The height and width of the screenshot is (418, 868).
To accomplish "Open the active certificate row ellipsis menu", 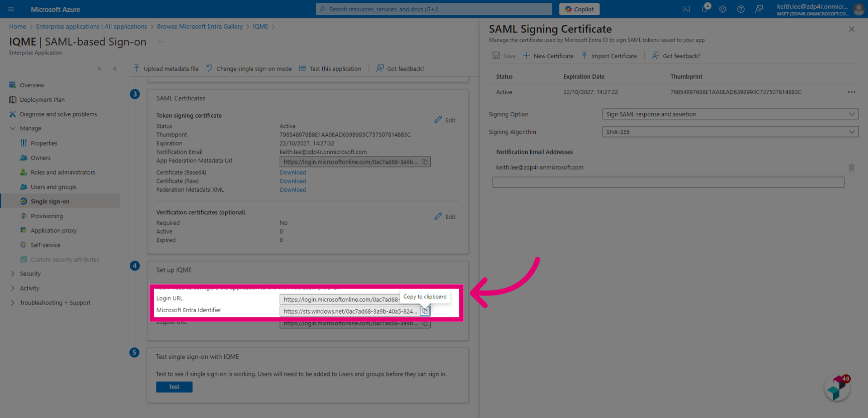I will click(852, 92).
